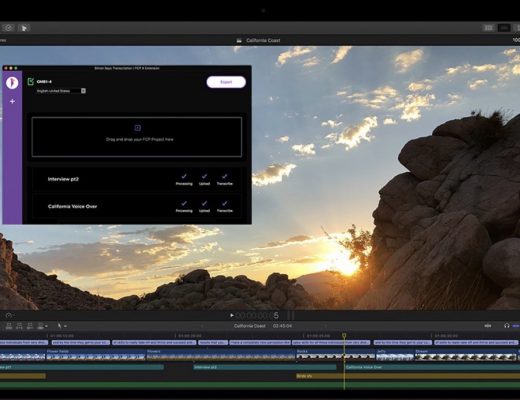Click the Export button in the transcription window
The image size is (520, 400).
(x=226, y=82)
